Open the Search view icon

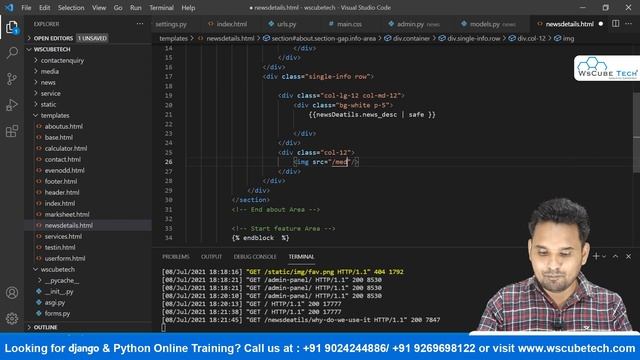tap(12, 53)
